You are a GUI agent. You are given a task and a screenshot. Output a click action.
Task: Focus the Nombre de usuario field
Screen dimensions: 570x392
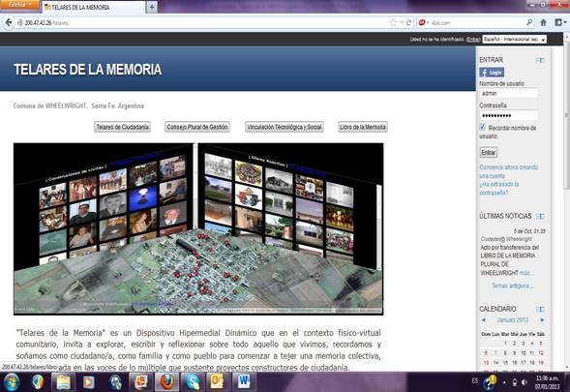tap(508, 94)
